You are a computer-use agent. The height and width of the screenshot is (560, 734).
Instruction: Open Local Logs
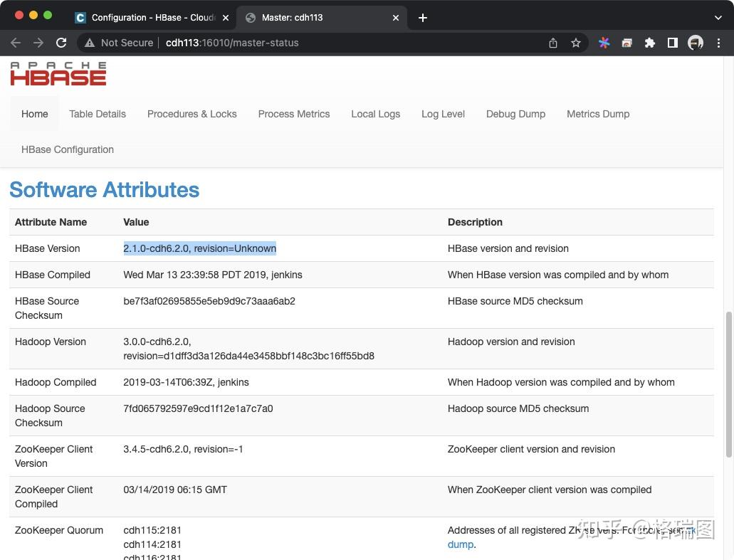(375, 113)
